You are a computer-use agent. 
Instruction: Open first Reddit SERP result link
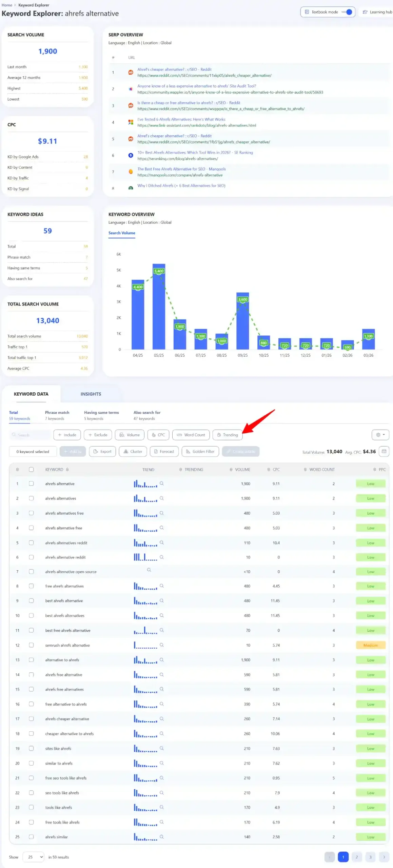click(x=174, y=69)
